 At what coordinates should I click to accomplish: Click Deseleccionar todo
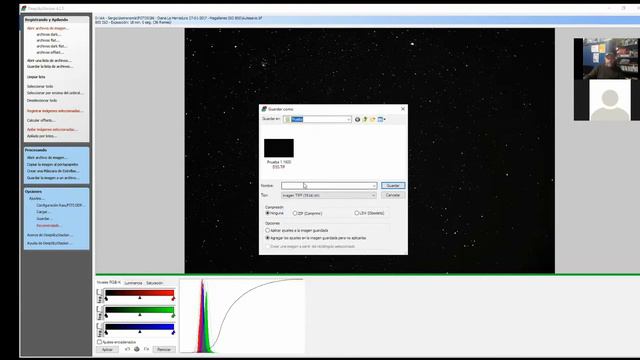coord(42,100)
